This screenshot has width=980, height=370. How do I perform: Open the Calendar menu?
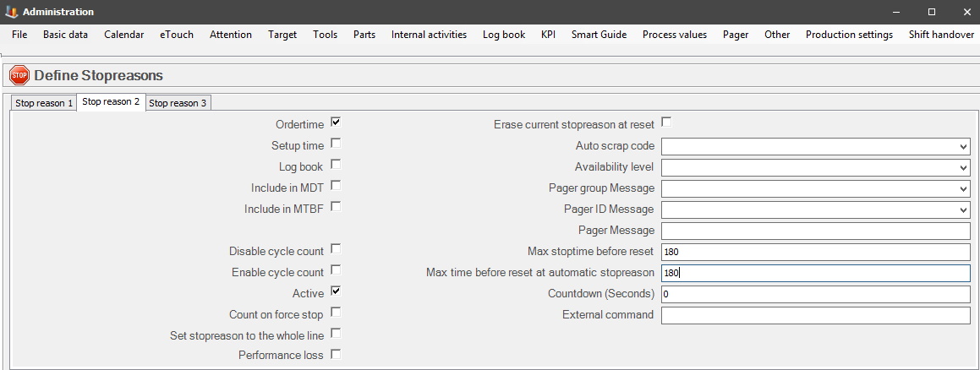(x=123, y=35)
